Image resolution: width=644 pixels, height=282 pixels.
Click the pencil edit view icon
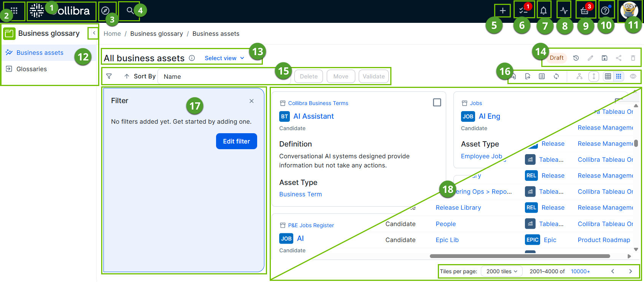tap(590, 58)
